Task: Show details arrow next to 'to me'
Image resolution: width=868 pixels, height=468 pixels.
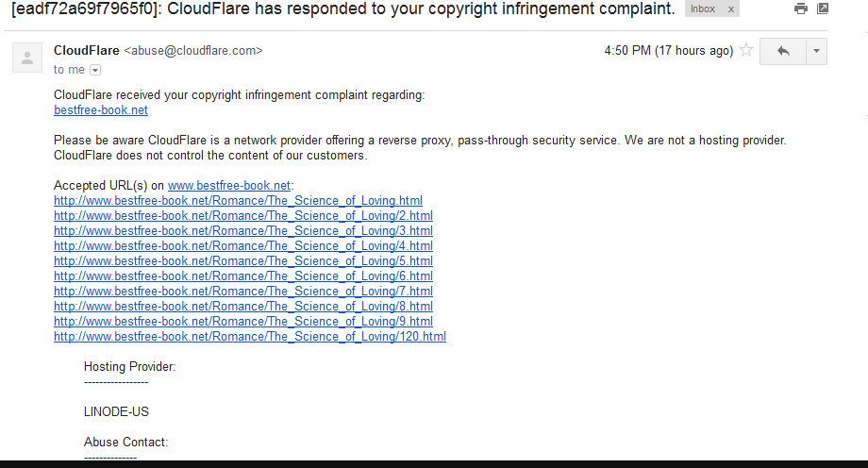Action: point(95,70)
